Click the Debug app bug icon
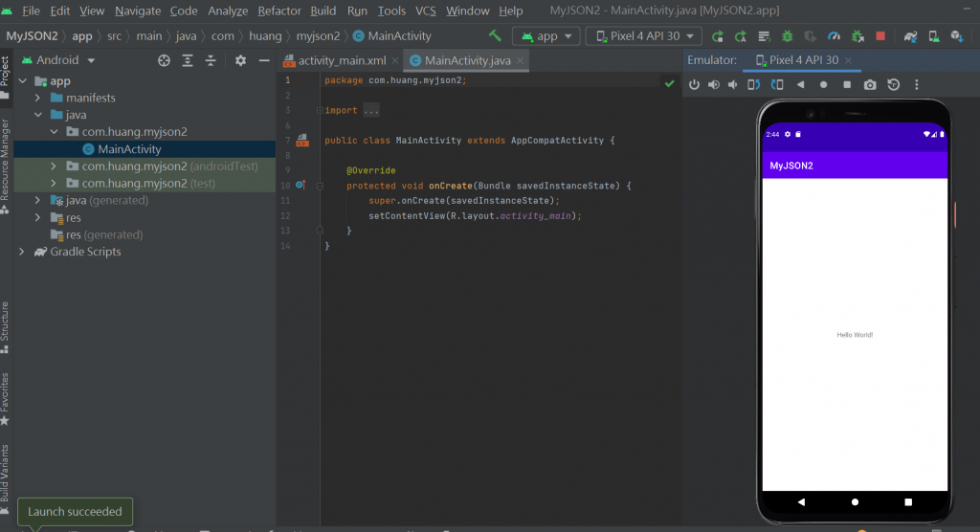This screenshot has height=532, width=980. tap(787, 36)
